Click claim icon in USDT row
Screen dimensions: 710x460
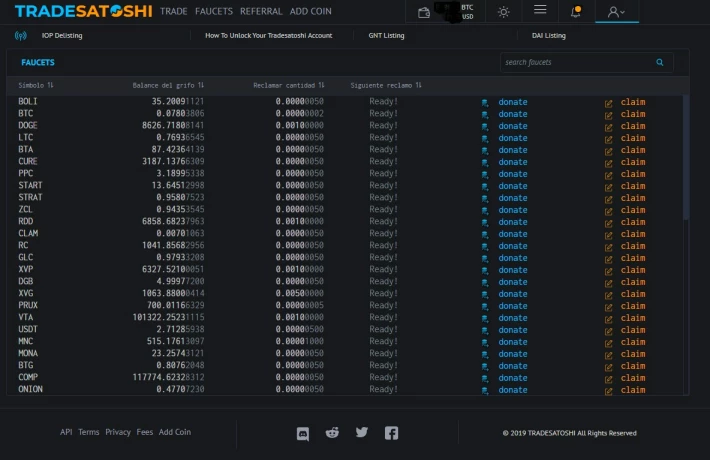(x=609, y=331)
